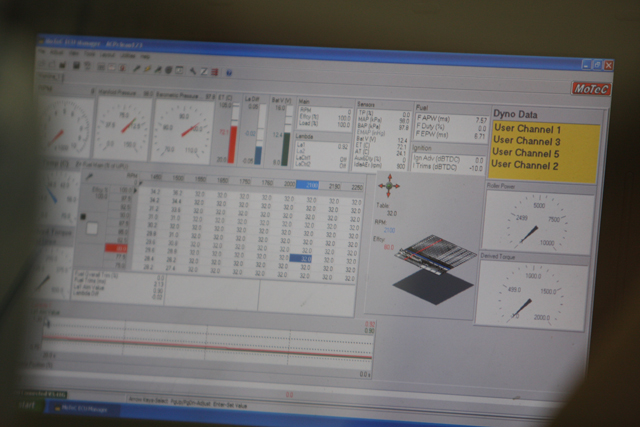Click the round dark globe-like toolbar icon
This screenshot has height=427, width=640.
coord(169,70)
